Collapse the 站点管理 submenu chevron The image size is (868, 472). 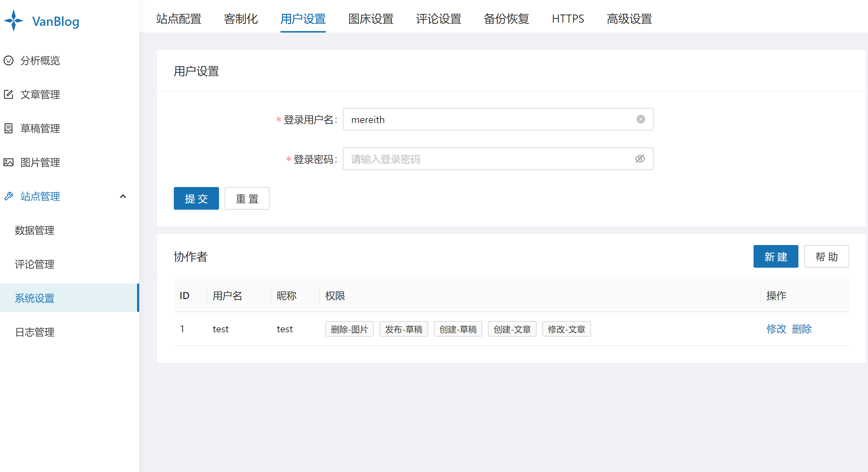click(123, 196)
